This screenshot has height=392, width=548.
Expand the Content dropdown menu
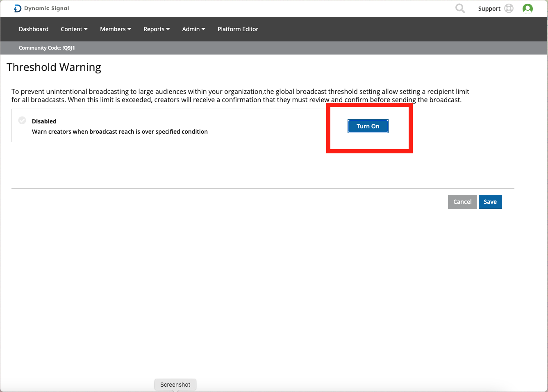click(74, 29)
